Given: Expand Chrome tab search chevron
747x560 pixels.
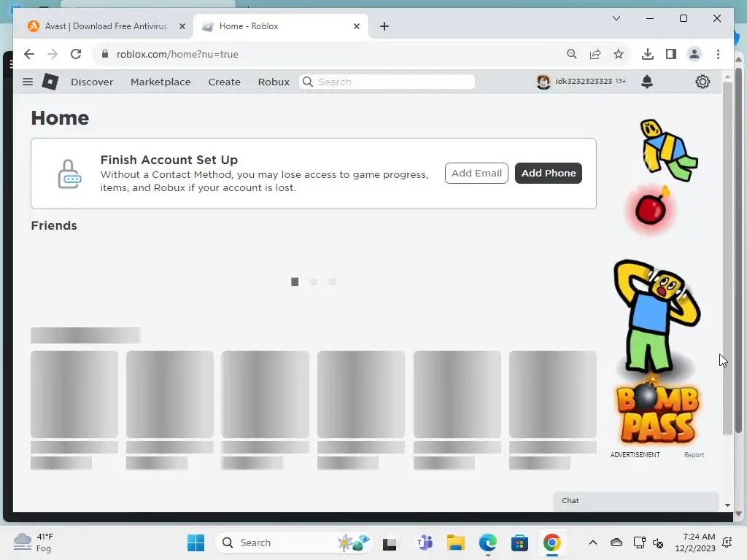Looking at the screenshot, I should [616, 18].
